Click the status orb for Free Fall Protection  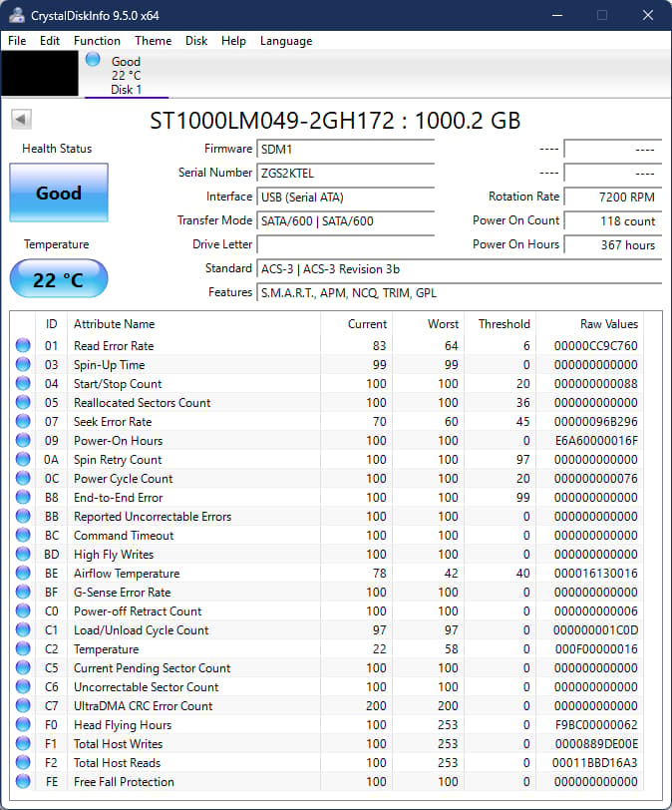coord(23,781)
